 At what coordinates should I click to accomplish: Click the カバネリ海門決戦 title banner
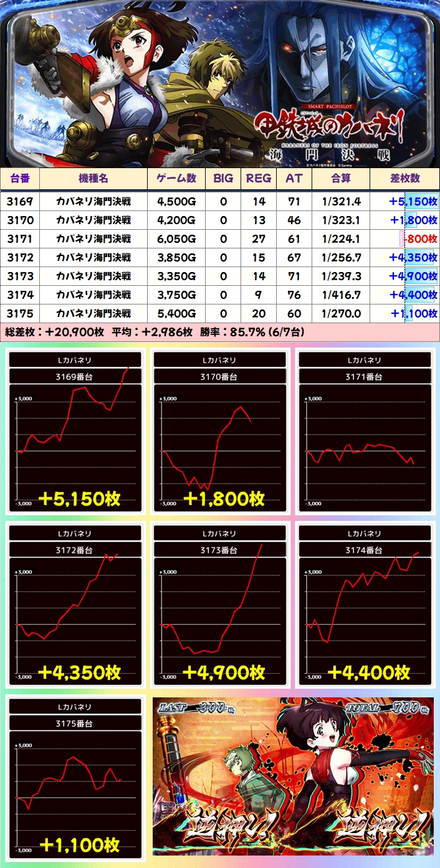click(220, 83)
